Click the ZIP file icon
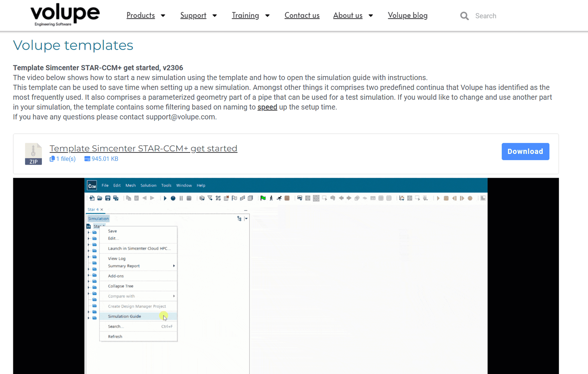This screenshot has height=374, width=588. tap(33, 154)
